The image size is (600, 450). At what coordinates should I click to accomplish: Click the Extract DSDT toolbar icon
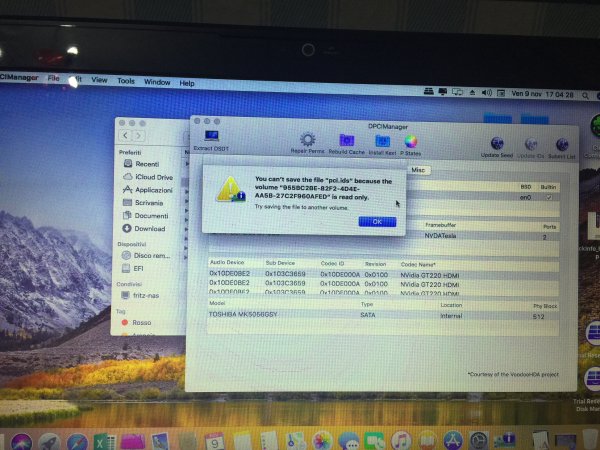click(x=211, y=136)
